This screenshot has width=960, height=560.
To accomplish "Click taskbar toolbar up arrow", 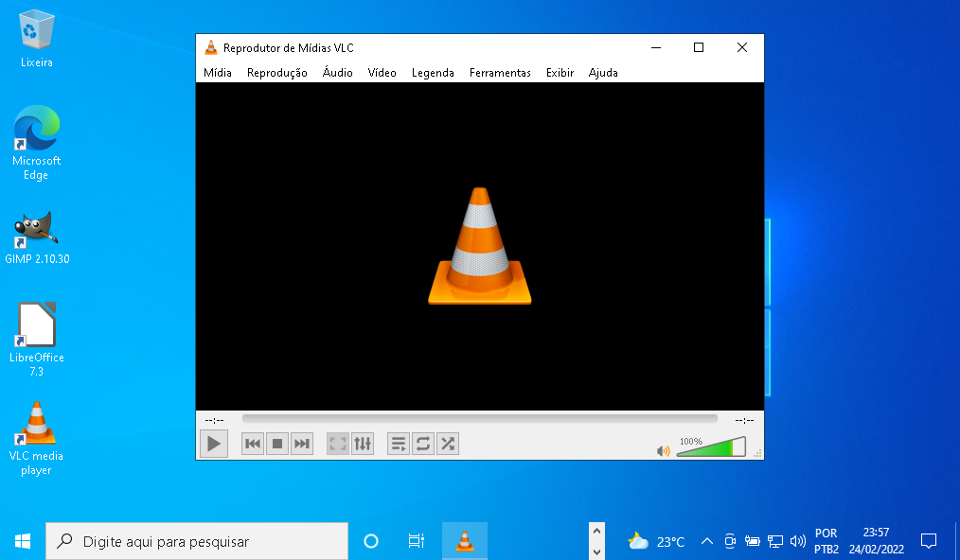I will pyautogui.click(x=597, y=532).
